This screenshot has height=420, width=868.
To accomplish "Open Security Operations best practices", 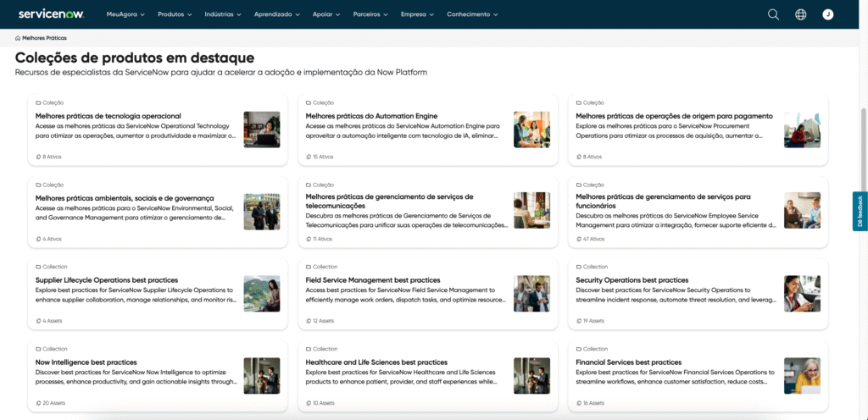I will coord(632,280).
